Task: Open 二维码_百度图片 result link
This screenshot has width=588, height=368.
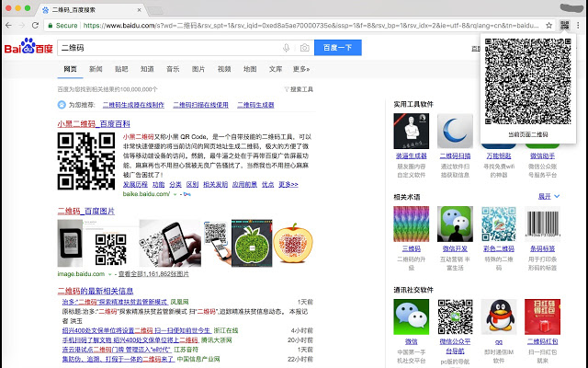Action: click(x=85, y=212)
